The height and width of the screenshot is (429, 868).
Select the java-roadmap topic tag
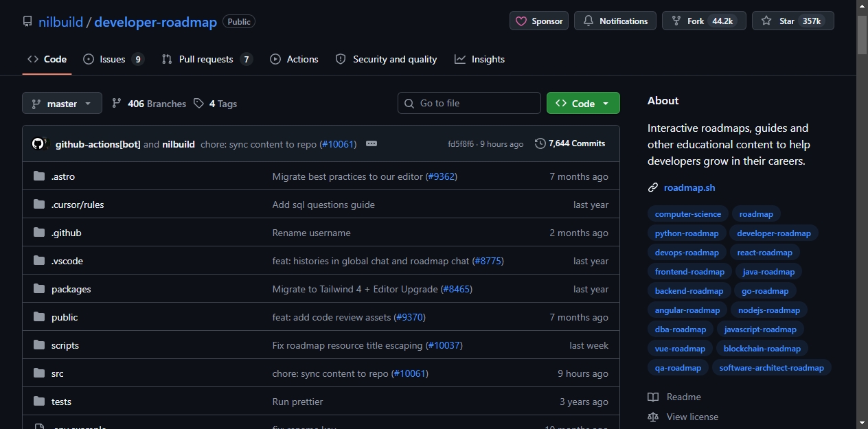point(768,272)
